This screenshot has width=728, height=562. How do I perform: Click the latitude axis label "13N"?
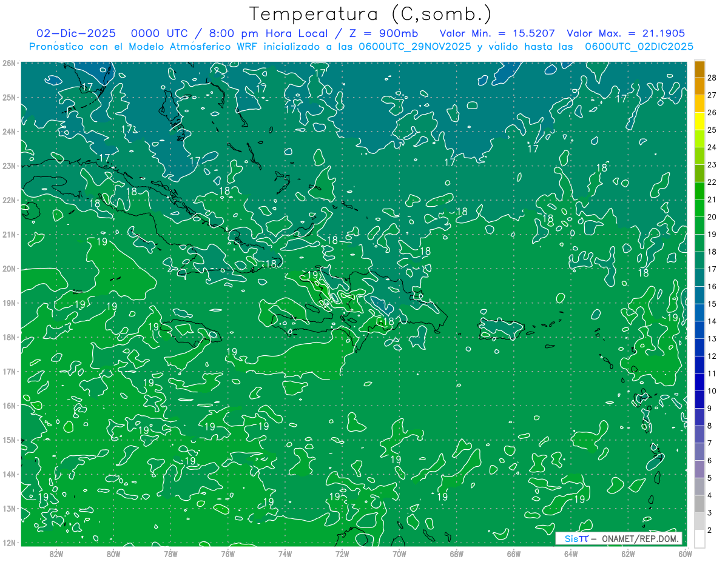click(x=9, y=509)
